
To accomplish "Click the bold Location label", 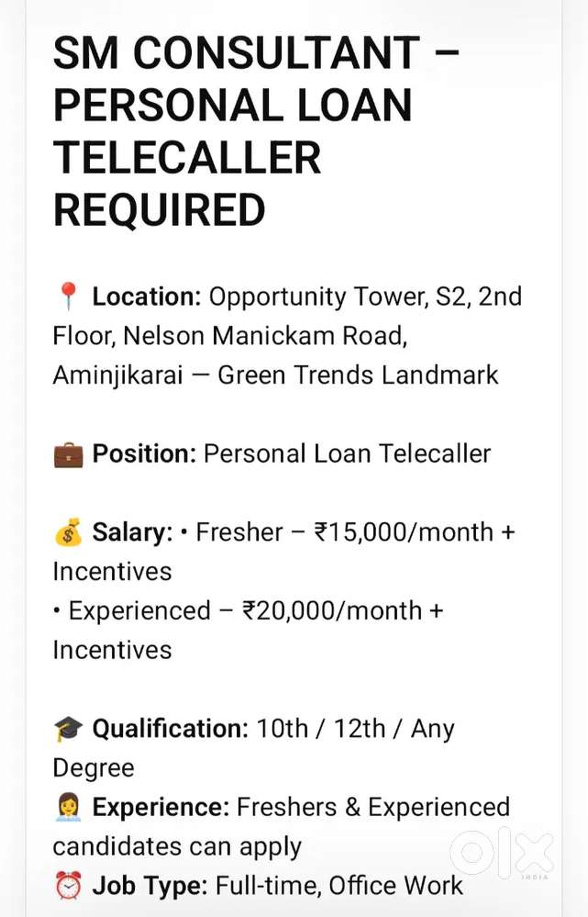I will click(x=147, y=296).
